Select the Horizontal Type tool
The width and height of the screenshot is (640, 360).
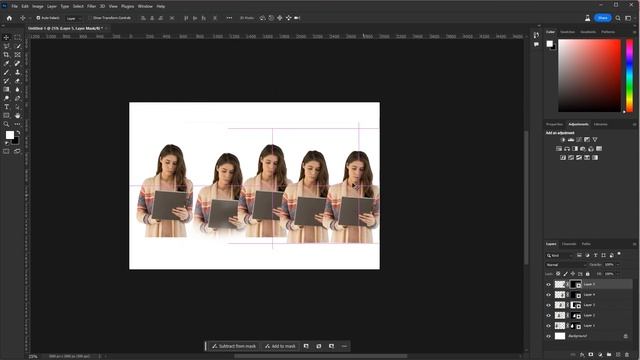[x=6, y=107]
